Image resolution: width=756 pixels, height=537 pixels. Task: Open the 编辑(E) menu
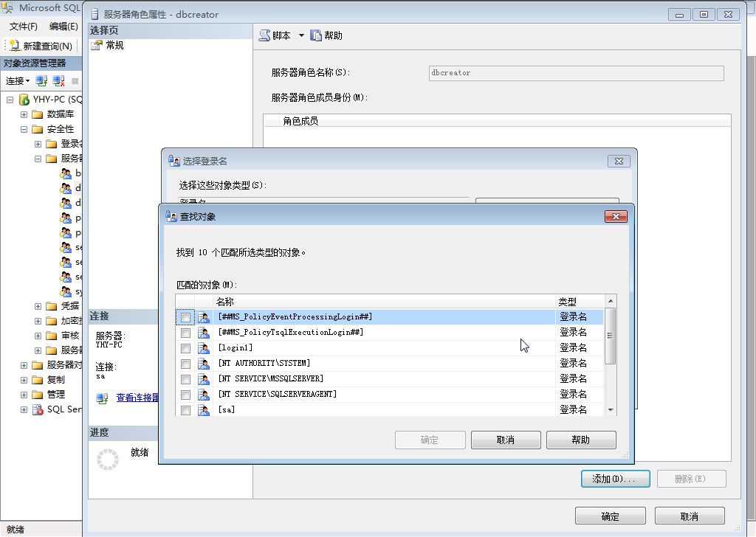(63, 27)
